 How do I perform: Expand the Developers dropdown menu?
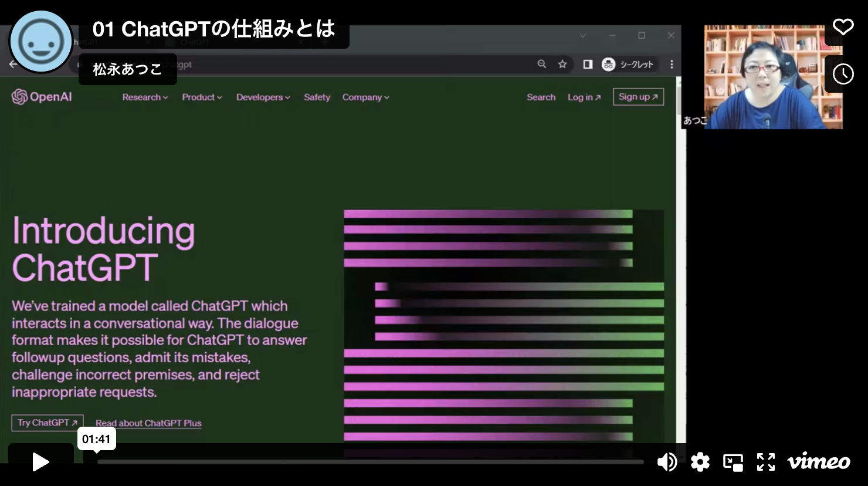click(263, 97)
